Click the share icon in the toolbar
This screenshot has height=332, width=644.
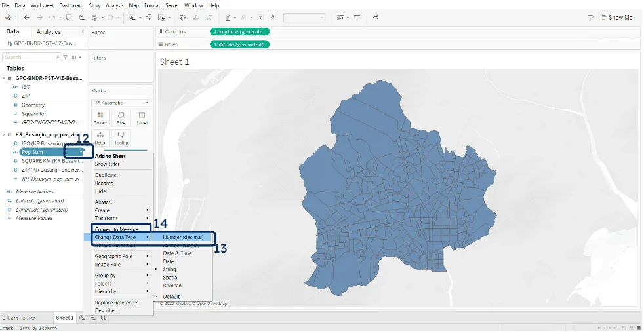pyautogui.click(x=376, y=18)
